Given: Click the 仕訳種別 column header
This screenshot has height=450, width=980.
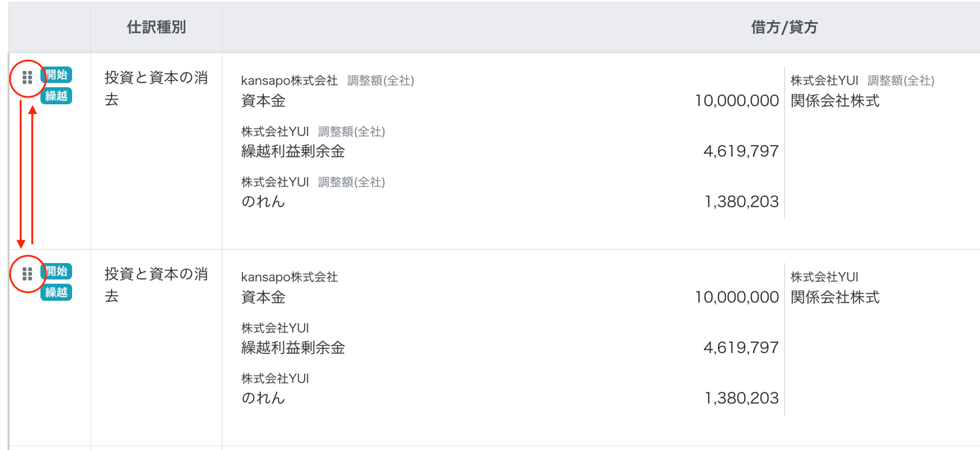Looking at the screenshot, I should point(156,27).
